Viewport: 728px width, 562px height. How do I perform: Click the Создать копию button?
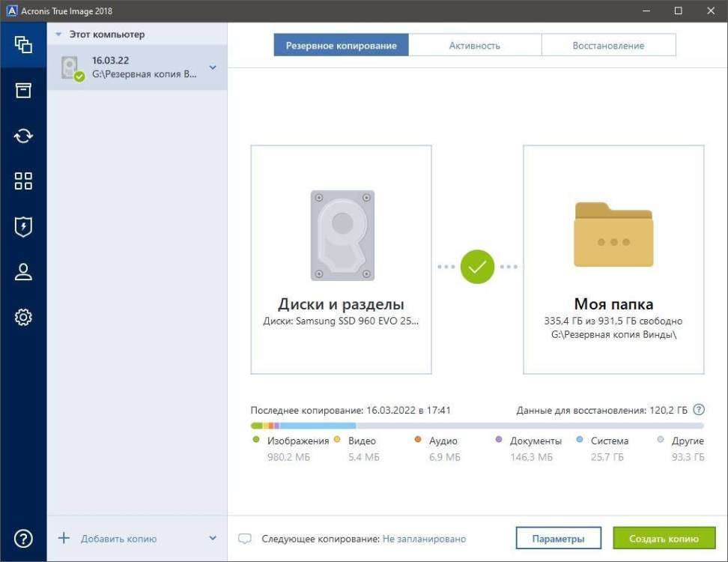pyautogui.click(x=663, y=539)
